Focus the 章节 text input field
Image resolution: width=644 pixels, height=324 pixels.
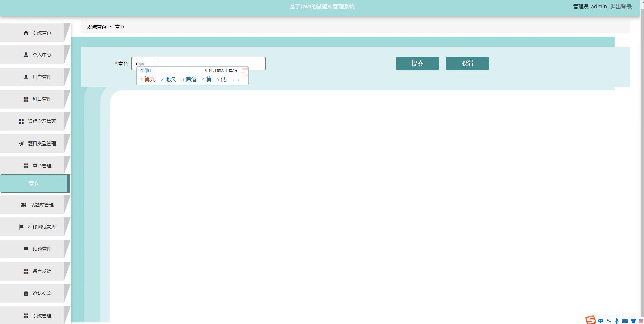pyautogui.click(x=199, y=64)
